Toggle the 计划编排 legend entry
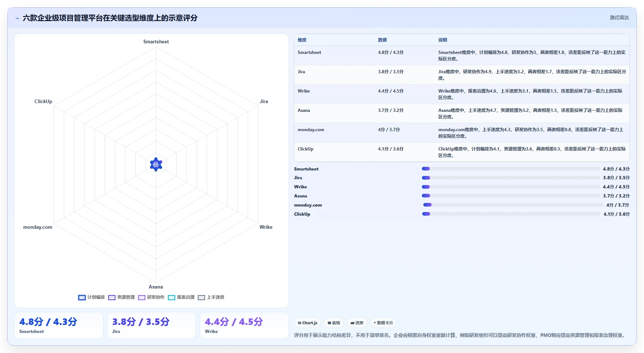 (x=91, y=297)
